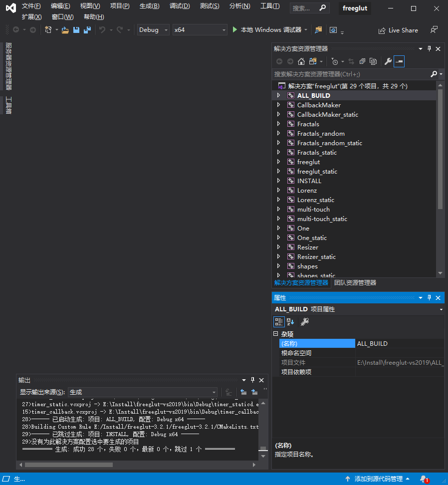
Task: Click Alphabetical sort icon in Properties panel
Action: tap(290, 322)
